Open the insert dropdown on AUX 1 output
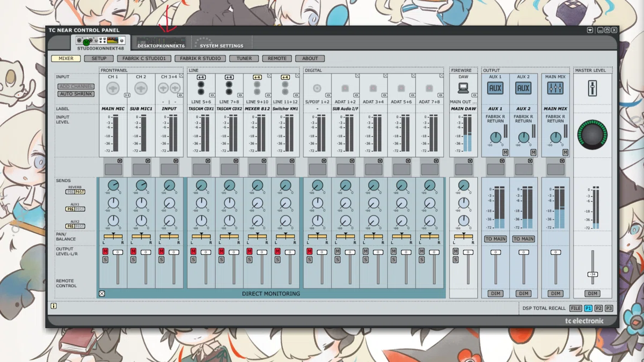This screenshot has height=362, width=644. coord(502,161)
